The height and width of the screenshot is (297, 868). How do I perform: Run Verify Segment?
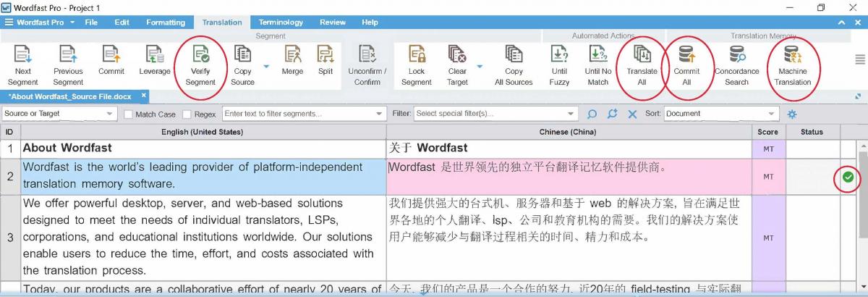coord(200,64)
